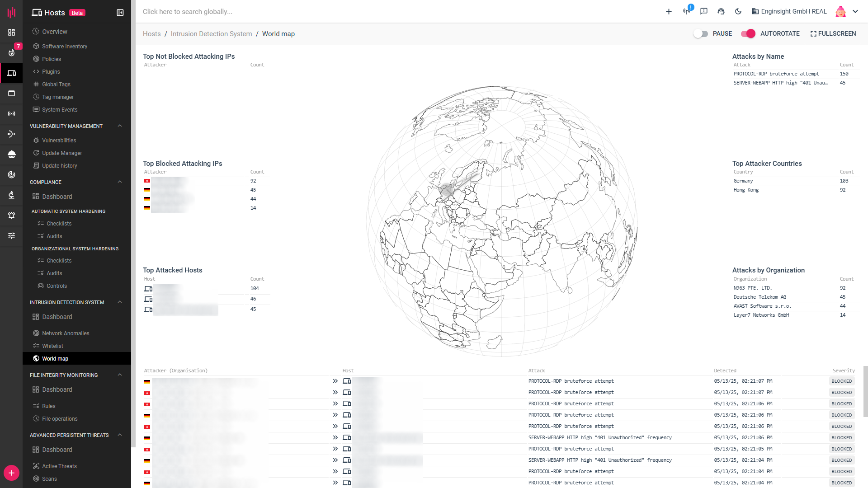The image size is (868, 488).
Task: Collapse the Intrusion Detection System section
Action: 120,302
